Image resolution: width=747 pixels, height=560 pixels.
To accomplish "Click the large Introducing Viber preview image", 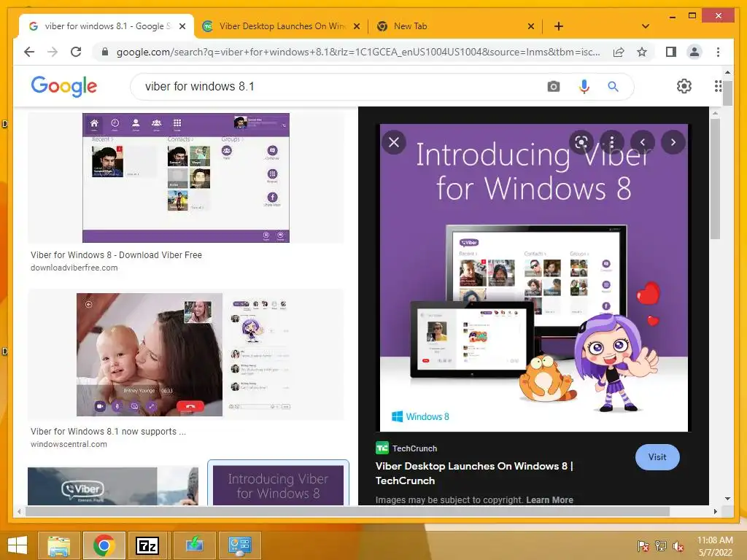I will (533, 278).
